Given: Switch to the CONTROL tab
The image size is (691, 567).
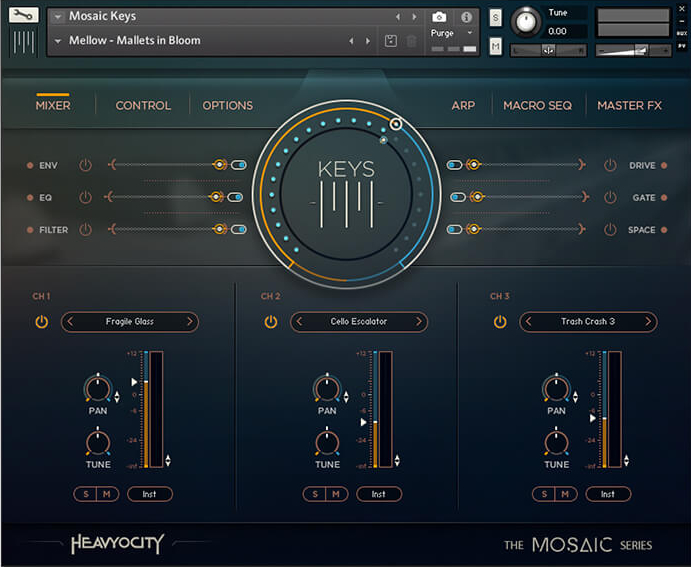Looking at the screenshot, I should tap(143, 106).
